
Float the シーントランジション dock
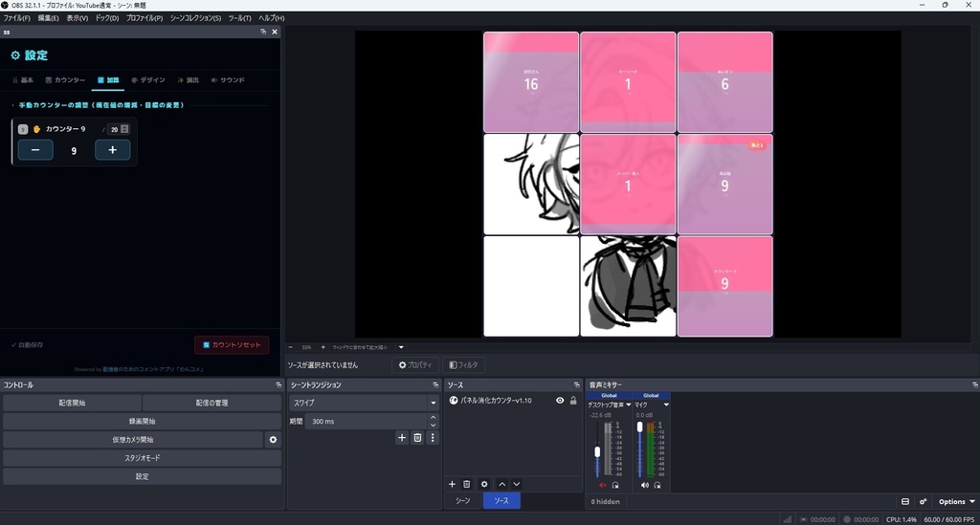click(435, 385)
